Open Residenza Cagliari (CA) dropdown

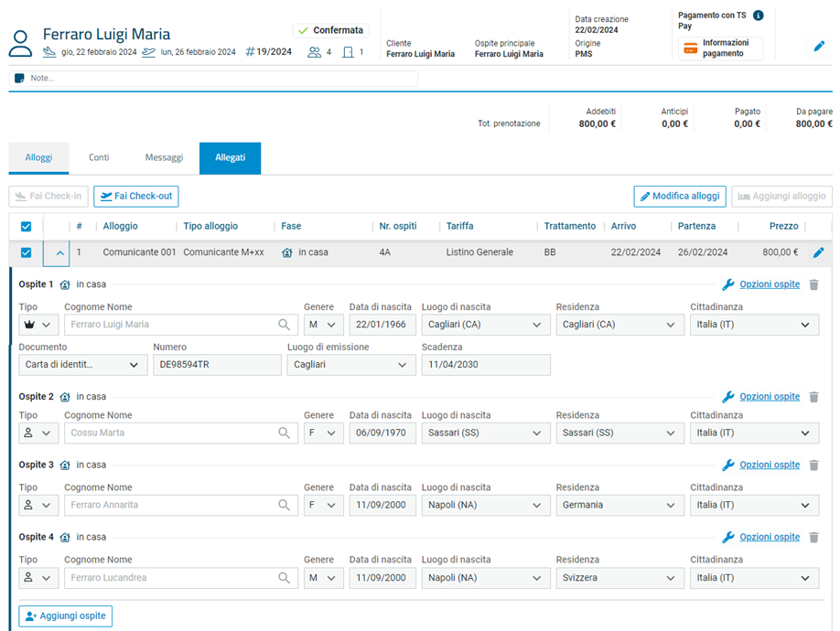point(619,325)
